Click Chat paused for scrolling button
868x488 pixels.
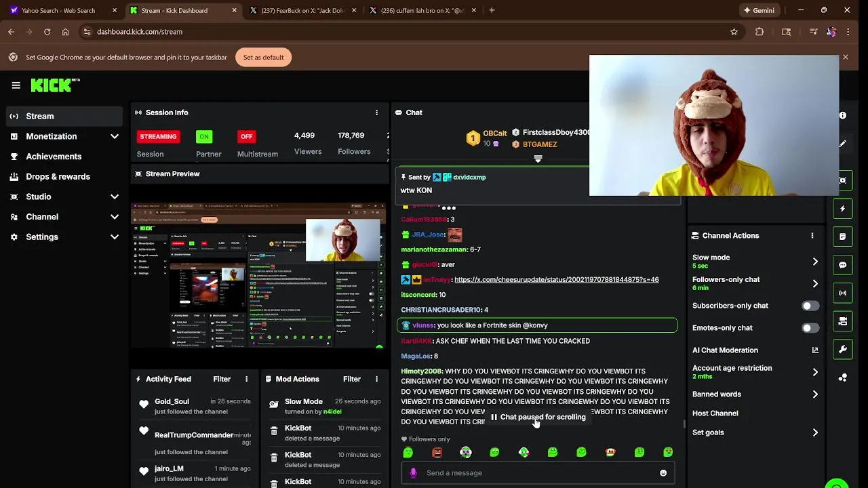tap(538, 417)
